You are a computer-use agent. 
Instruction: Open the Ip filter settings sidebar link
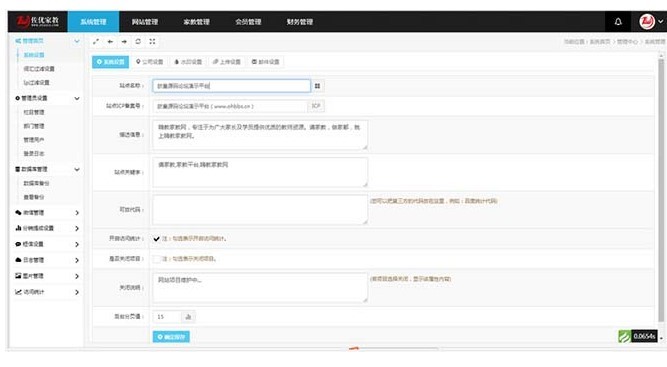coord(36,83)
